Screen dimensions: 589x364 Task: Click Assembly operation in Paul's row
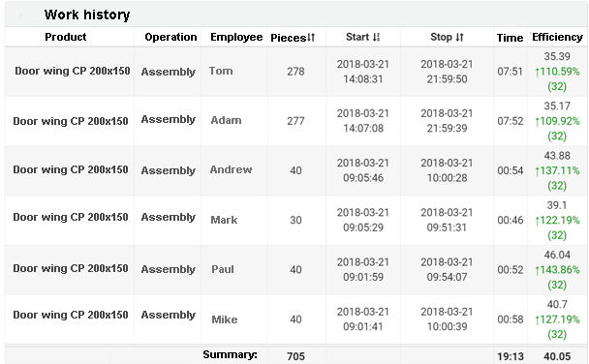coord(169,269)
